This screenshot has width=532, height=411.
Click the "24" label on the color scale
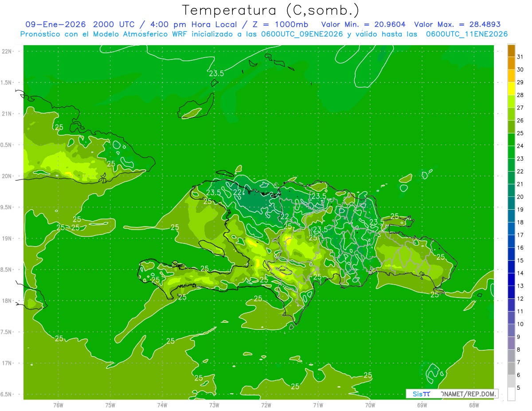[x=520, y=146]
